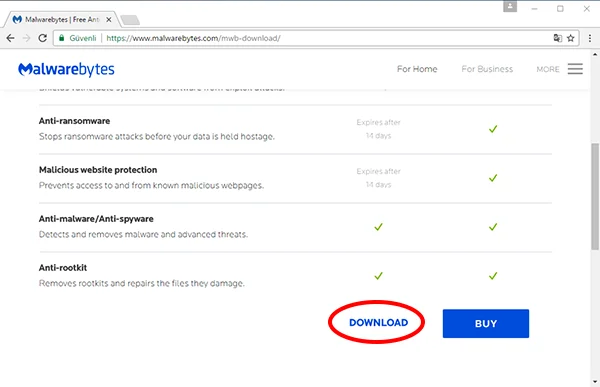The image size is (600, 387).
Task: Click Anti-malware free column checkmark
Action: [x=378, y=227]
